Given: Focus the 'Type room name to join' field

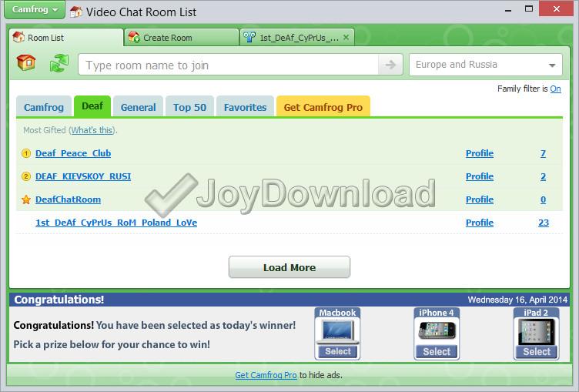Looking at the screenshot, I should 228,65.
